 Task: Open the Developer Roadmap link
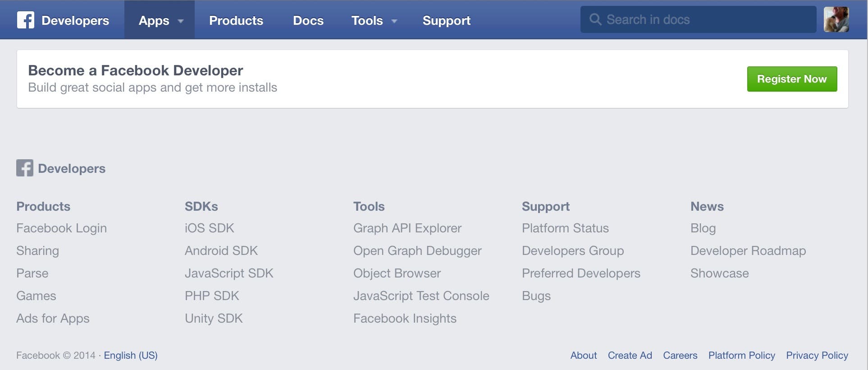(748, 251)
